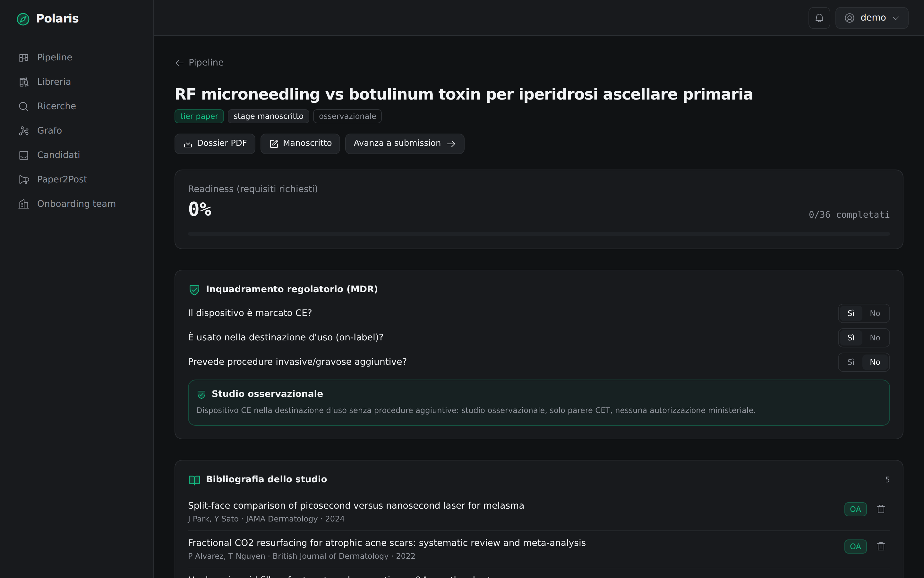Click the Pipeline board icon in sidebar
The width and height of the screenshot is (924, 578).
point(24,58)
